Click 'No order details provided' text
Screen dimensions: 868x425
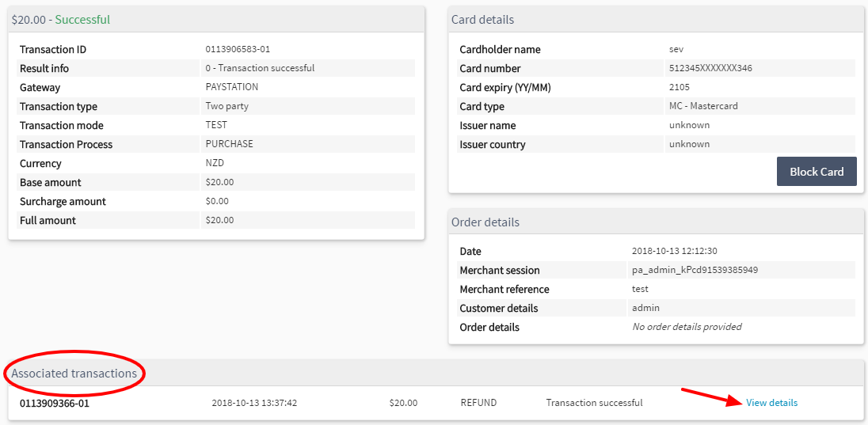[x=687, y=327]
